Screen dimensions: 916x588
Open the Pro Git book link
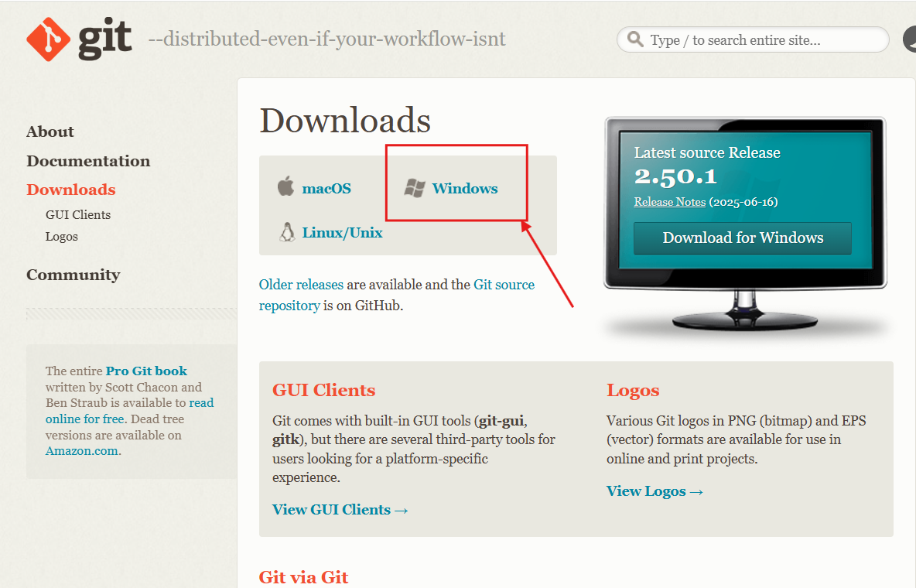(147, 371)
